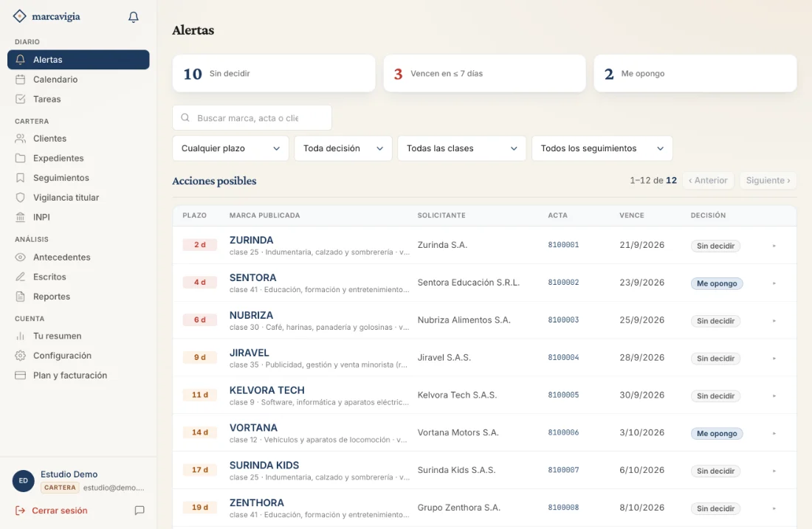Expand the SURINDA KIDS row arrow
The image size is (812, 529).
(x=774, y=471)
